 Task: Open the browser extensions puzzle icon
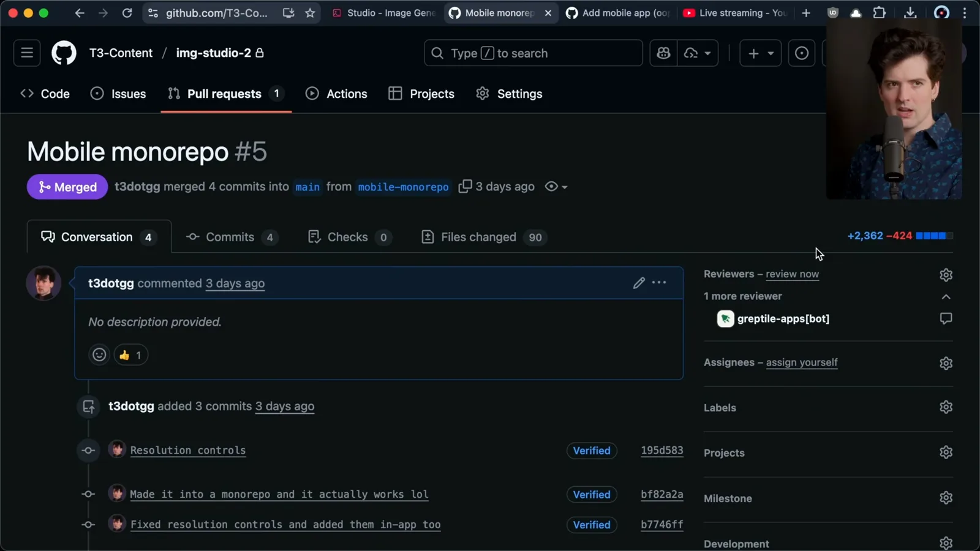(879, 13)
